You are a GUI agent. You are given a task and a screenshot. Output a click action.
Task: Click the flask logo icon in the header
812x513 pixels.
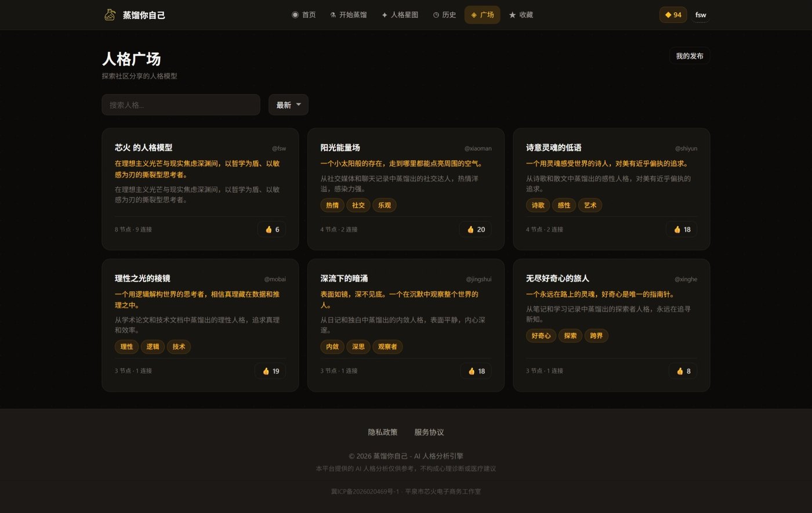(x=110, y=15)
